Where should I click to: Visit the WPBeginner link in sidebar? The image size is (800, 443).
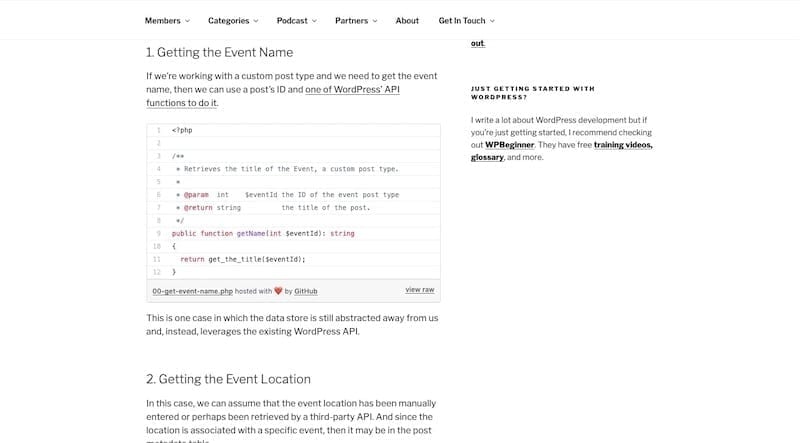(509, 145)
